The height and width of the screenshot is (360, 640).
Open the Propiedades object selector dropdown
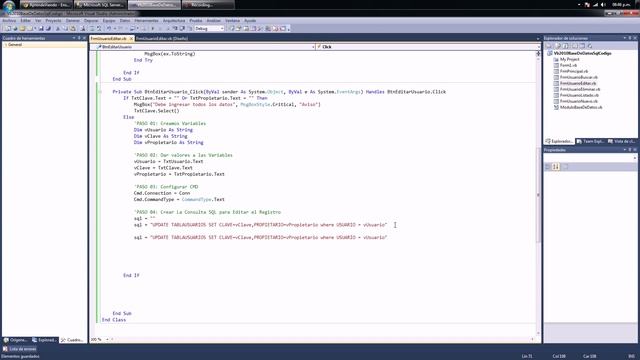[635, 158]
